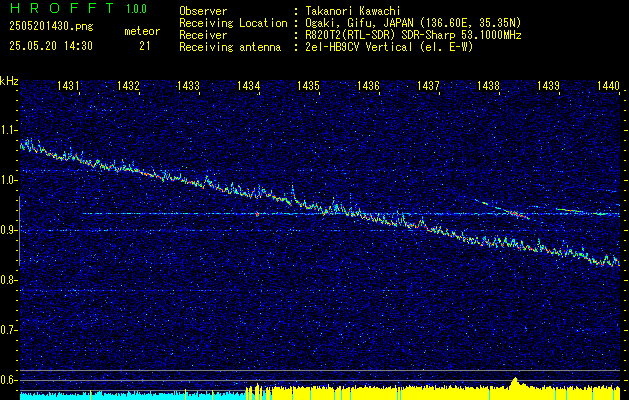Click the cyan section of the level graph
Screen dimensions: 629x400
tap(132, 396)
